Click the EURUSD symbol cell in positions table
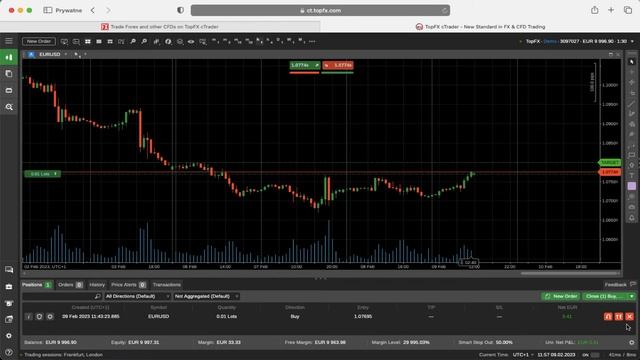Image resolution: width=640 pixels, height=360 pixels. [x=158, y=316]
